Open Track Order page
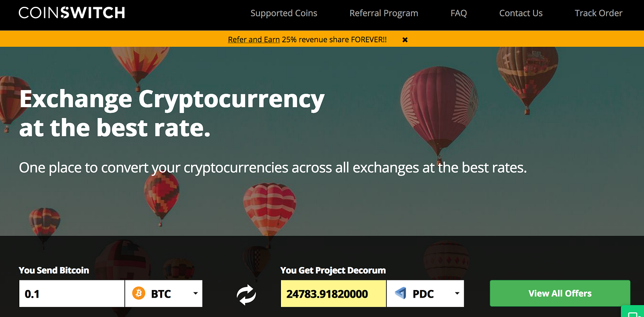 coord(599,13)
